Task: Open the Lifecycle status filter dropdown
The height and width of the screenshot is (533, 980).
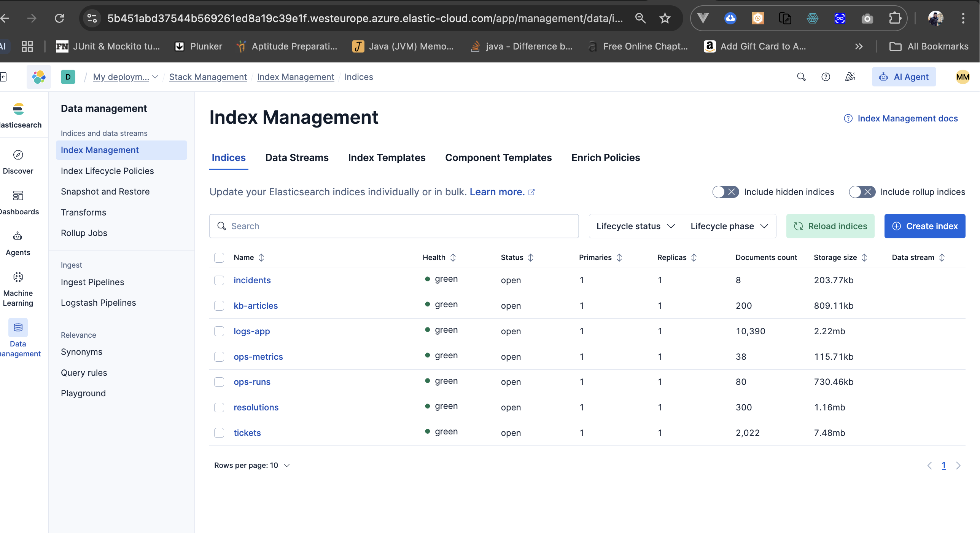Action: pos(636,226)
